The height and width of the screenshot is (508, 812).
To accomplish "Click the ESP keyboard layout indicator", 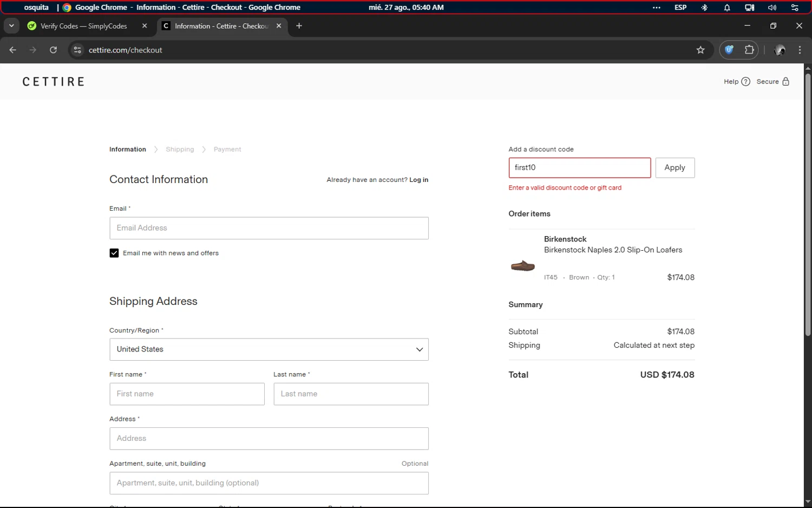I will tap(680, 8).
